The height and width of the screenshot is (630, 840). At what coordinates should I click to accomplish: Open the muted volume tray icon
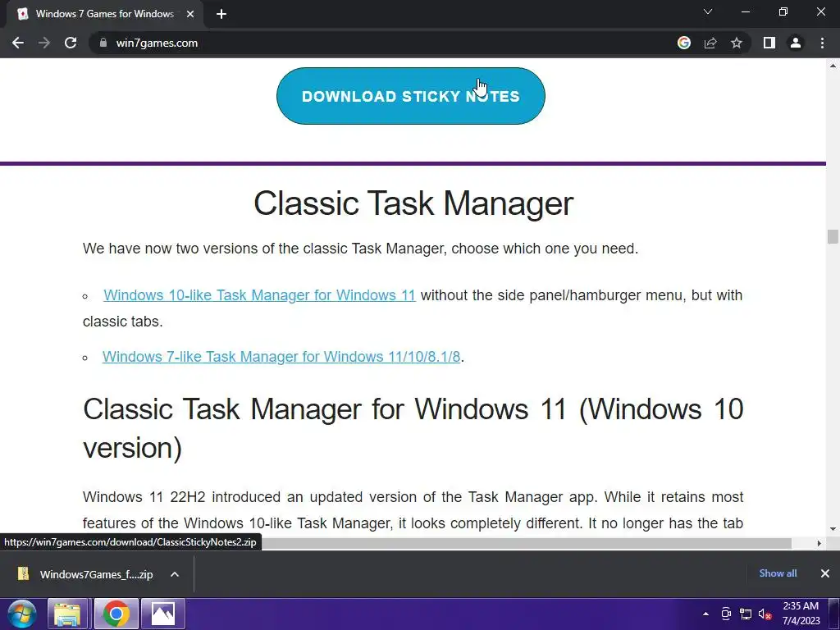coord(765,614)
